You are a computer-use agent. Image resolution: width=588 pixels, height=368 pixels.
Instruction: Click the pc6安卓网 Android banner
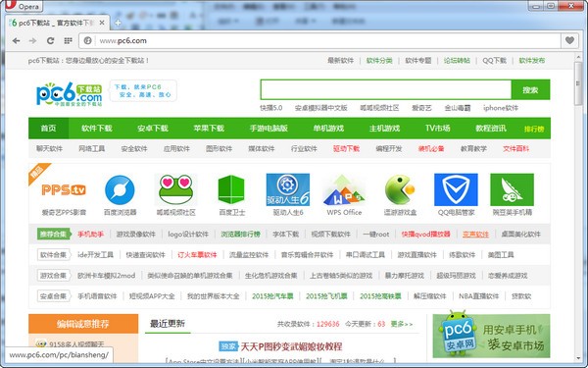coord(491,336)
